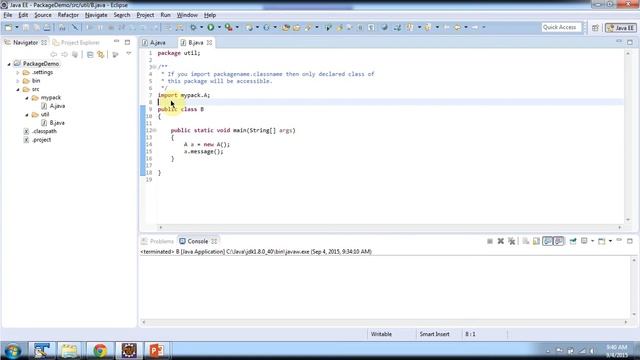Click the Windows Start button
Viewport: 640px width, 360px height.
13,351
